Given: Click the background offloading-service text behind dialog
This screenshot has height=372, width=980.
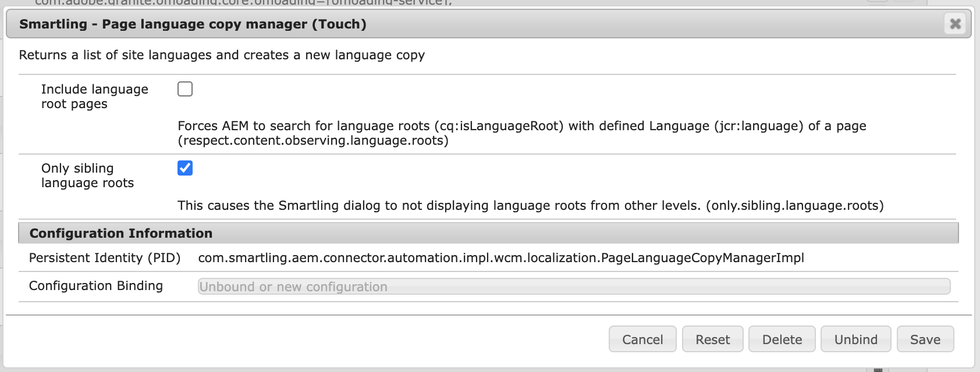Looking at the screenshot, I should pyautogui.click(x=243, y=2).
